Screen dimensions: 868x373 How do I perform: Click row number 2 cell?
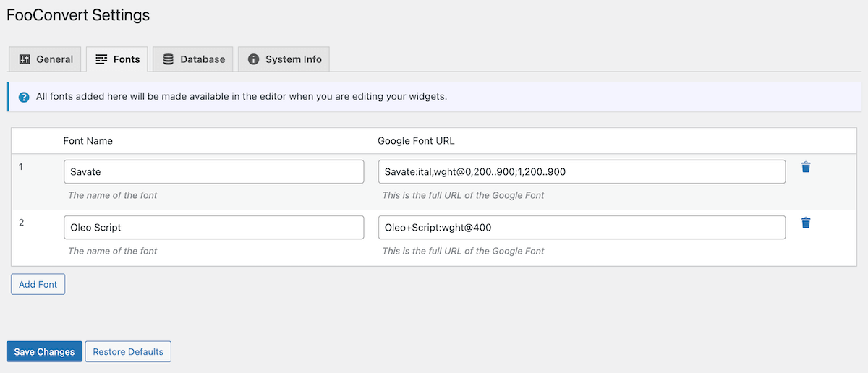tap(22, 223)
